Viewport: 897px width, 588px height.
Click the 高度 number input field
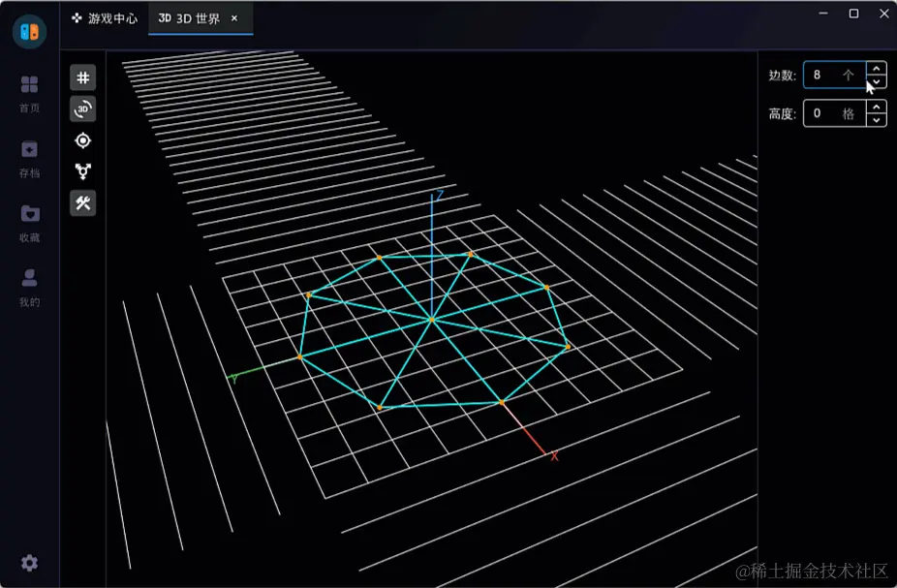(x=835, y=113)
